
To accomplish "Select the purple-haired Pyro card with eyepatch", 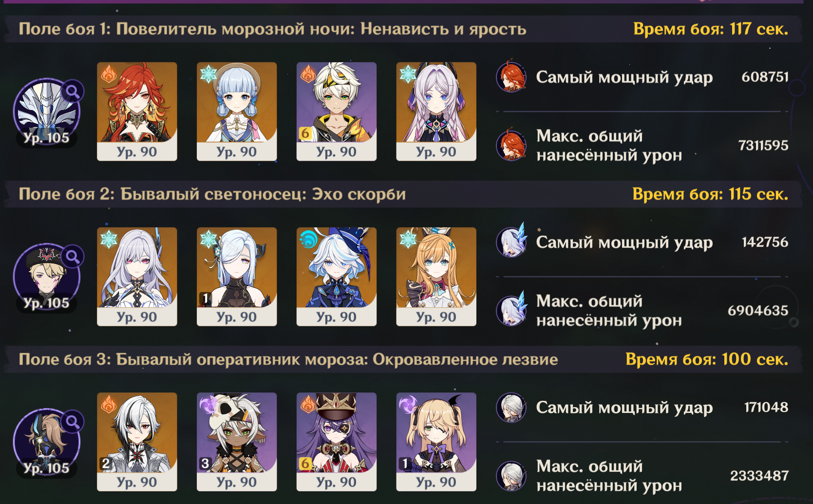I will [337, 442].
